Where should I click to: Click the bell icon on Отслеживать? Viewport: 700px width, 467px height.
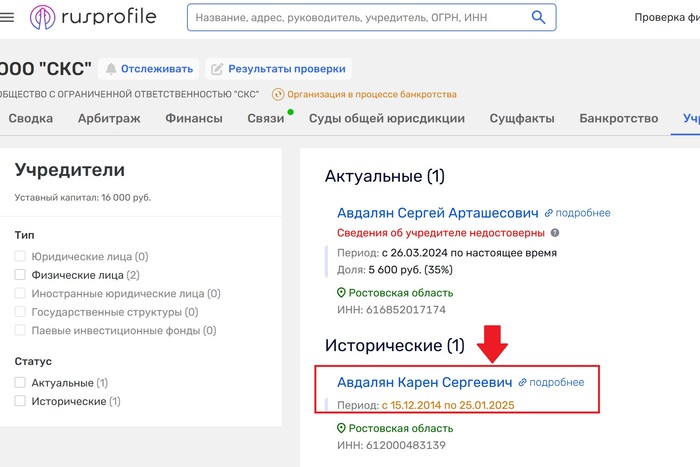(111, 69)
